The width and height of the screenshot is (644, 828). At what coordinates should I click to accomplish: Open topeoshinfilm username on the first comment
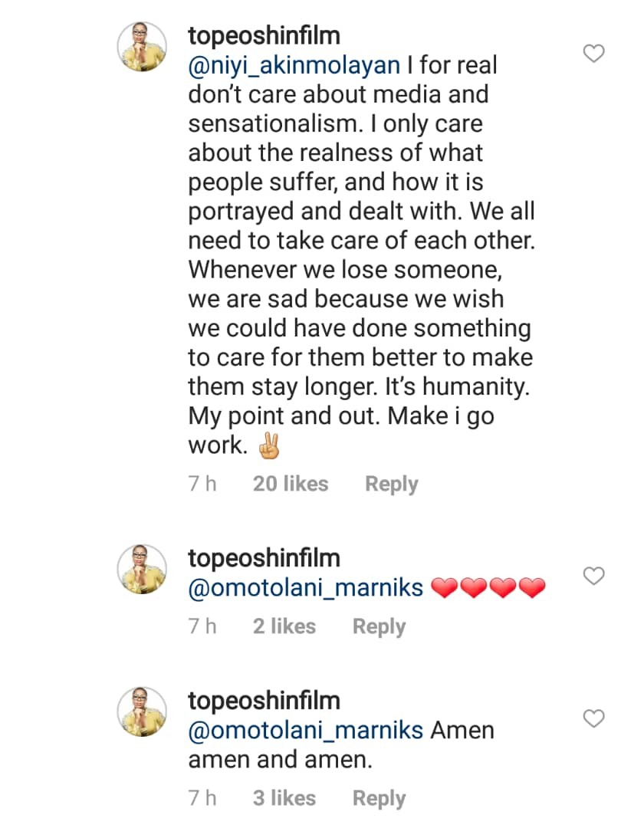coord(264,36)
